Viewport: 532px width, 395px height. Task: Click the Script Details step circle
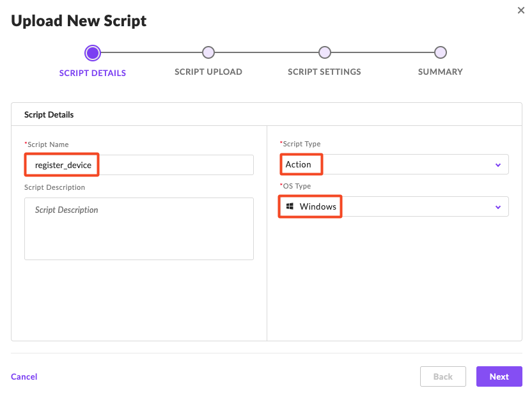pyautogui.click(x=93, y=52)
